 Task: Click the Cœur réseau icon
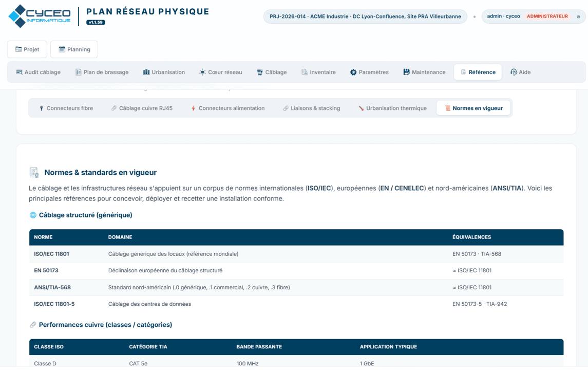coord(202,72)
